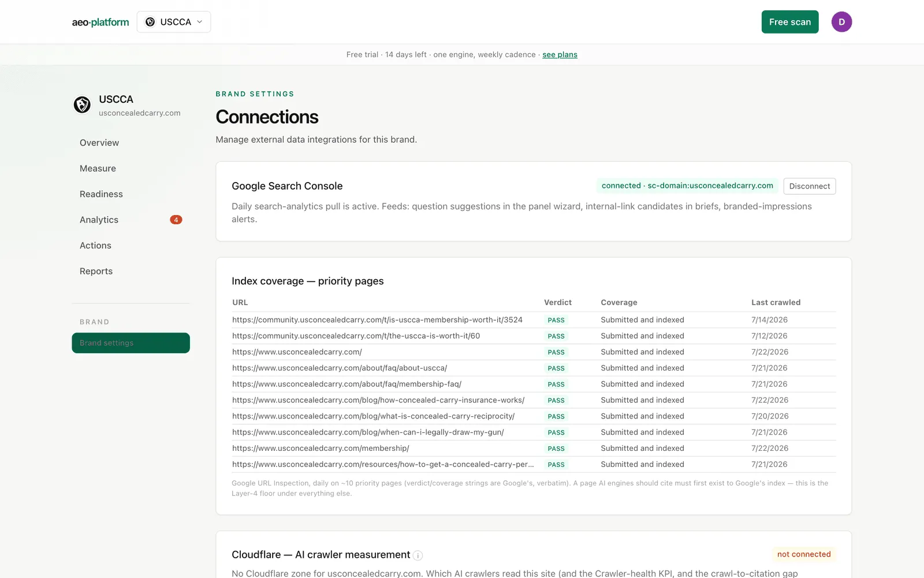Click the about/faq/about-uscca/ URL
This screenshot has height=578, width=924.
(340, 368)
